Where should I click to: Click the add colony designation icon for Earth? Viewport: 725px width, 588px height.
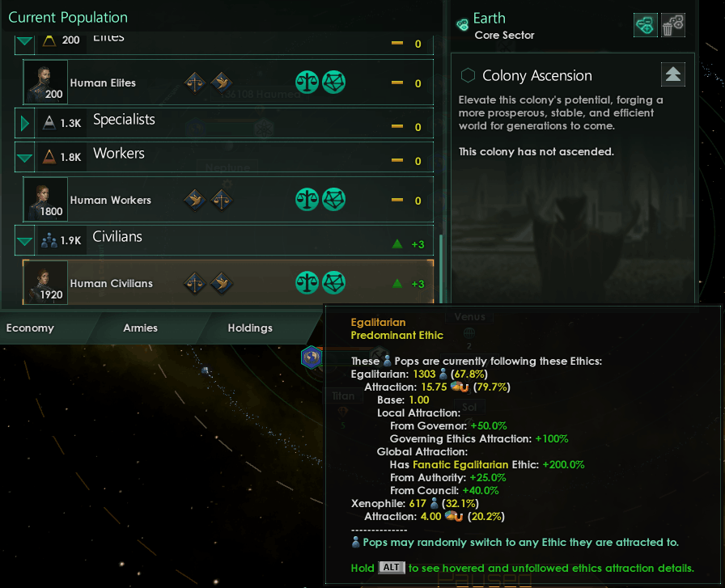(x=646, y=25)
